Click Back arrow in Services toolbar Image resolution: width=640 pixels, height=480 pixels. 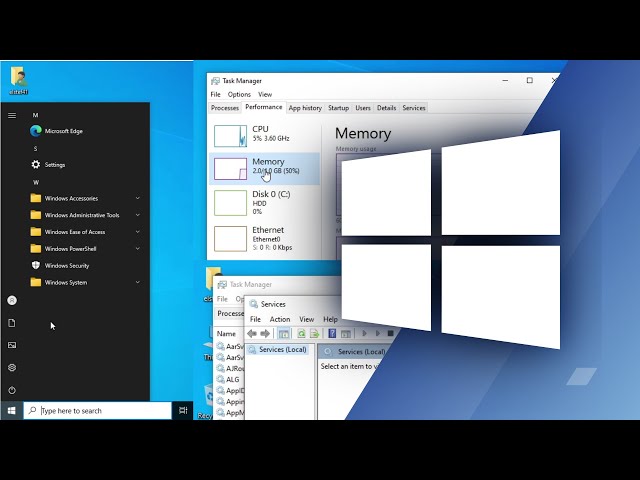click(x=252, y=333)
